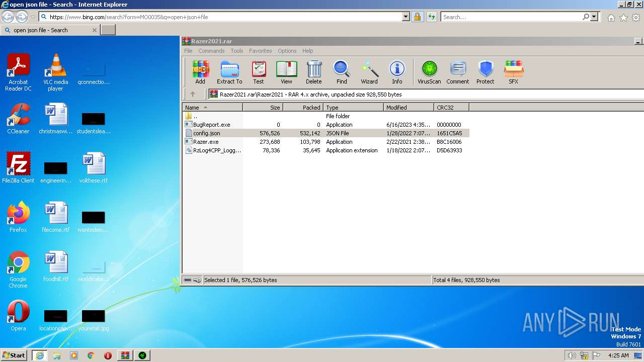Screen dimensions: 644x362
Task: Expand IE search provider dropdown
Action: (x=594, y=17)
